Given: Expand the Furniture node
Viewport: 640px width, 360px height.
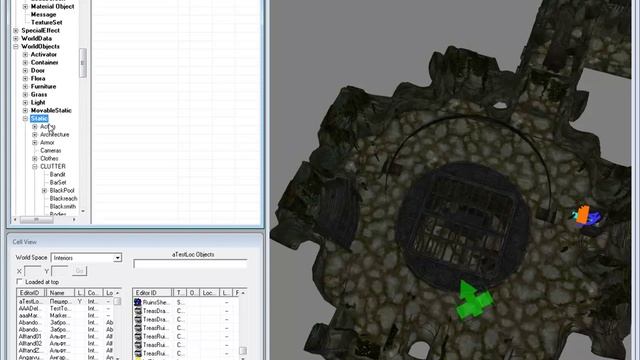Looking at the screenshot, I should pyautogui.click(x=25, y=87).
